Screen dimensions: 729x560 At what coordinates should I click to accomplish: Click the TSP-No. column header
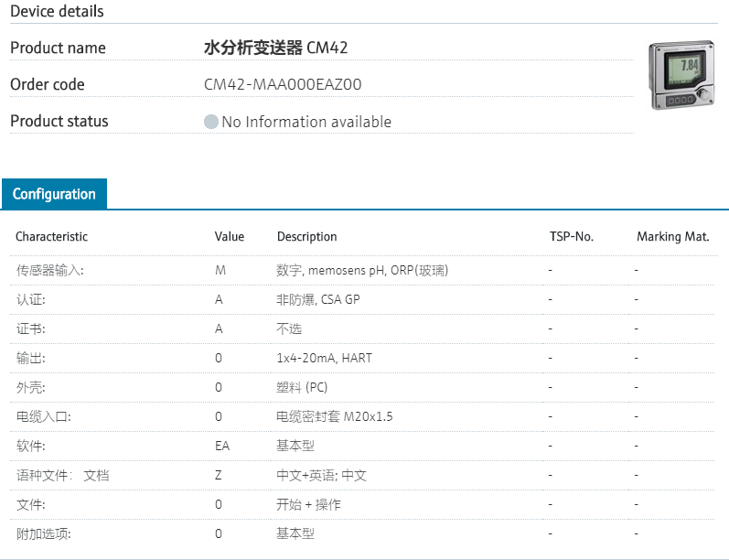point(571,236)
